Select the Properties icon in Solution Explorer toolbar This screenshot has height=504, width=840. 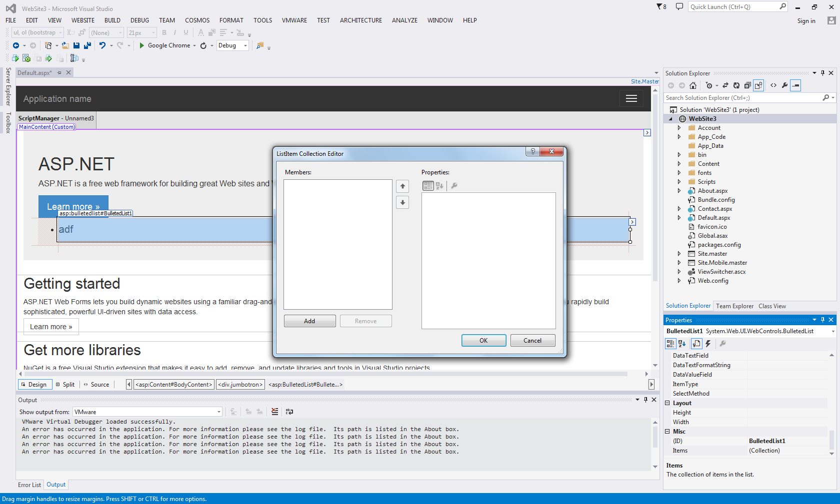coord(785,85)
